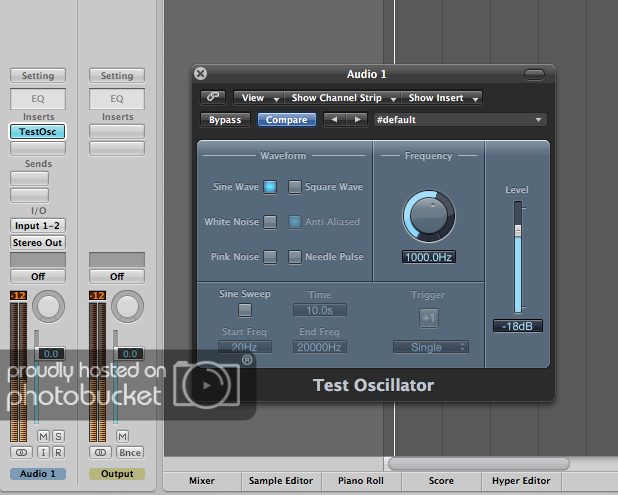Click the empty insert slot below TestOsc
The image size is (618, 495).
pos(38,149)
